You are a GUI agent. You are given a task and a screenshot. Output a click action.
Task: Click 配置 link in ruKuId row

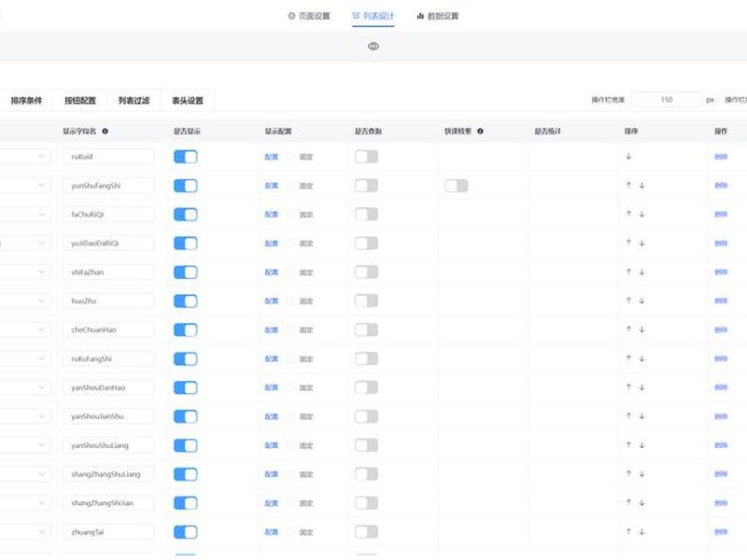click(x=272, y=157)
